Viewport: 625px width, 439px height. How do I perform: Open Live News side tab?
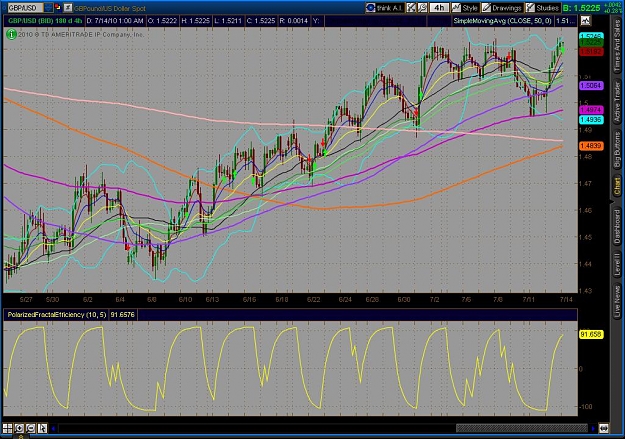(x=617, y=299)
